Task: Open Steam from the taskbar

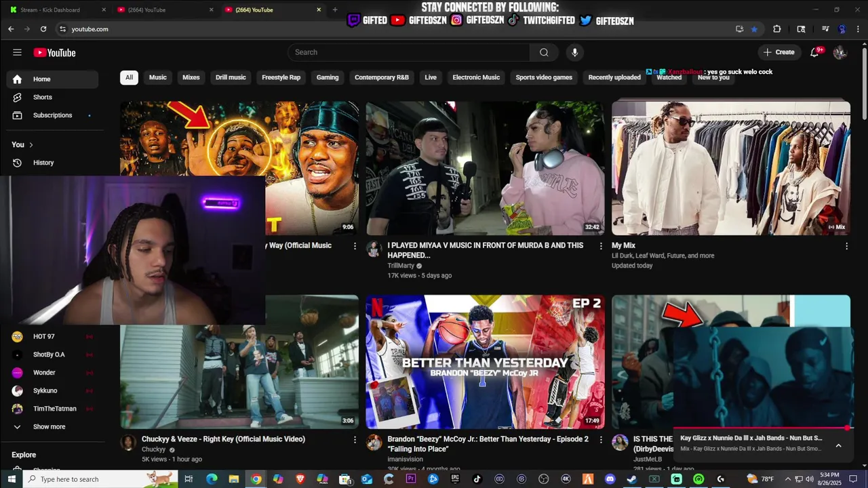Action: click(x=631, y=479)
